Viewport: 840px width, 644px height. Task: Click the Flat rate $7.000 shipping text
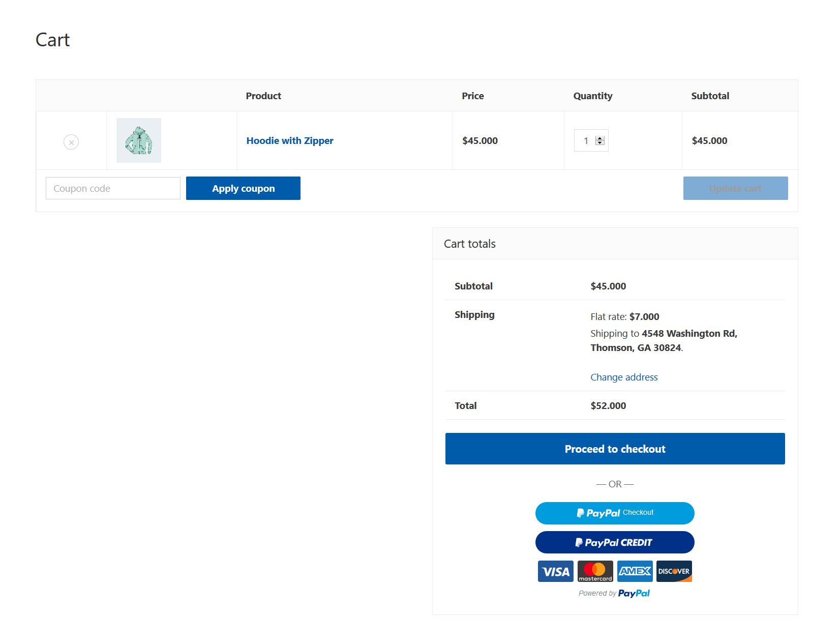coord(625,316)
